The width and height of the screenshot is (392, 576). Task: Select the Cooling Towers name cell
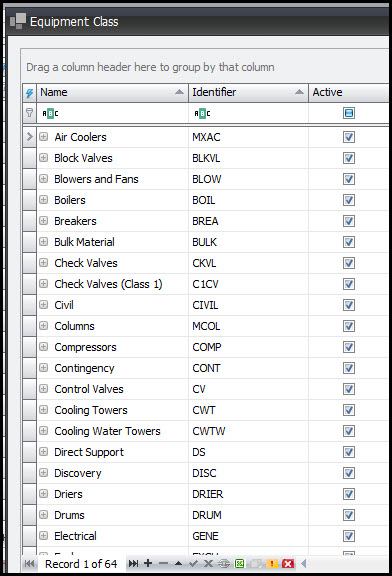coord(112,410)
